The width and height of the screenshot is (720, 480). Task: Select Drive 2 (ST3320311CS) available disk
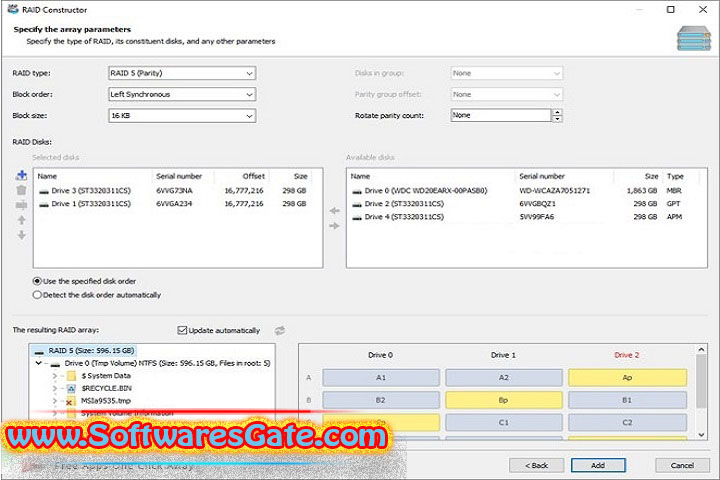point(526,204)
